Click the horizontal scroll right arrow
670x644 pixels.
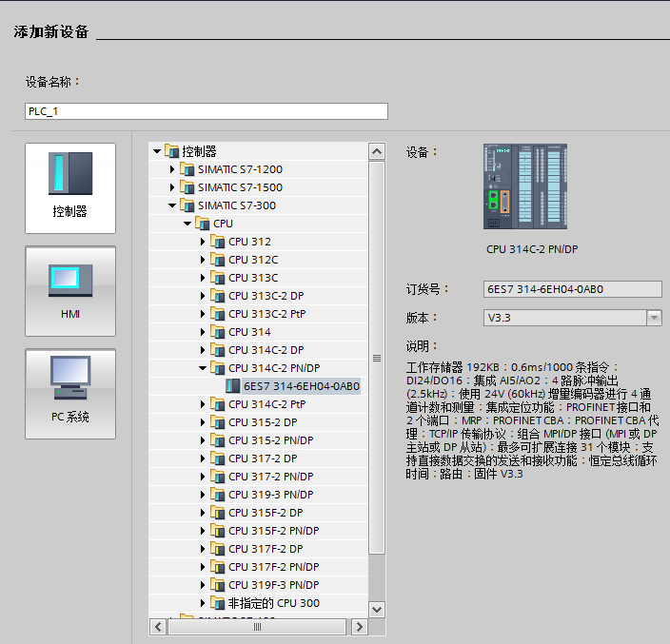pyautogui.click(x=360, y=627)
